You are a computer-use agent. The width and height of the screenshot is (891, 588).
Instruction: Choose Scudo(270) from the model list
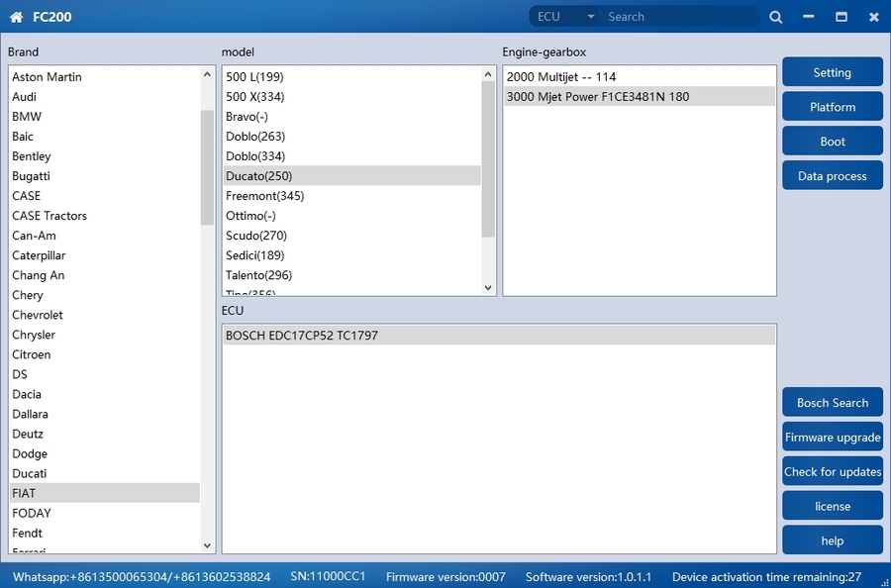(x=256, y=236)
